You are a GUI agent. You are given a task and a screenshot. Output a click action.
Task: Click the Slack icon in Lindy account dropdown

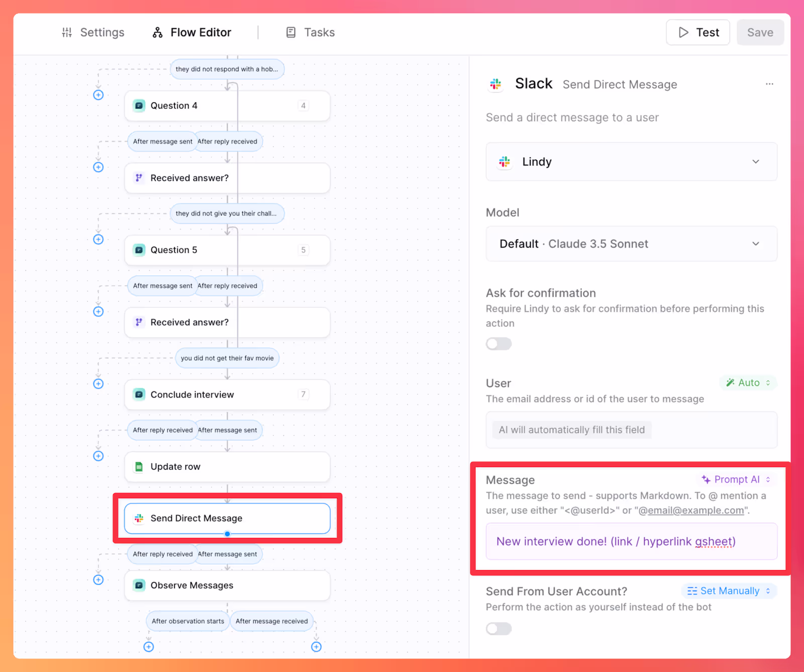click(505, 162)
